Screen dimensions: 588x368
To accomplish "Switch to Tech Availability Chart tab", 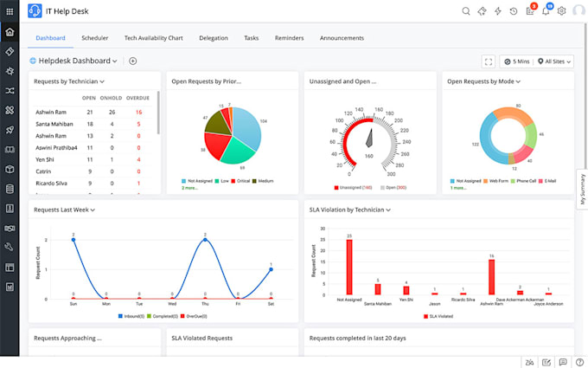I will 154,38.
